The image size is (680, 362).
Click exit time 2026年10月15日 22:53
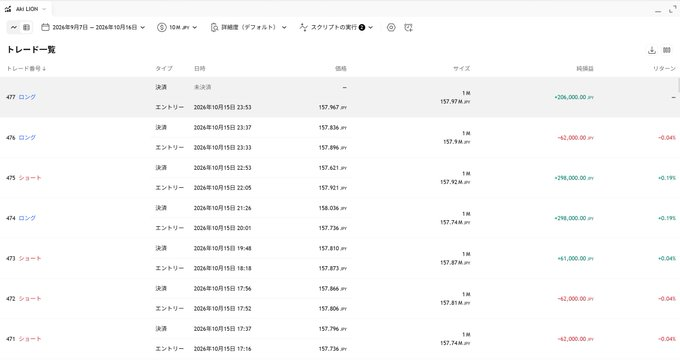(x=222, y=168)
